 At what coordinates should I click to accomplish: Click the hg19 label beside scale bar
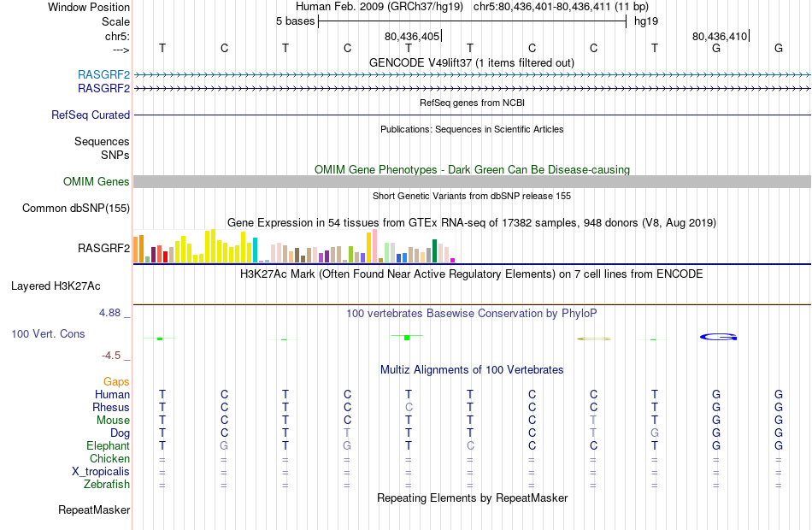(646, 21)
